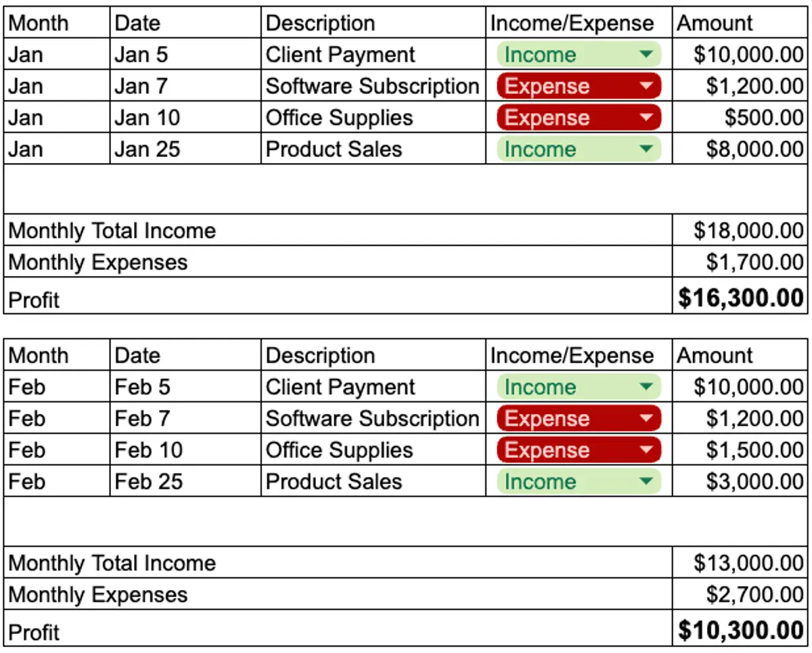This screenshot has height=653, width=812.
Task: Select the Jan 25 date cell
Action: point(185,149)
